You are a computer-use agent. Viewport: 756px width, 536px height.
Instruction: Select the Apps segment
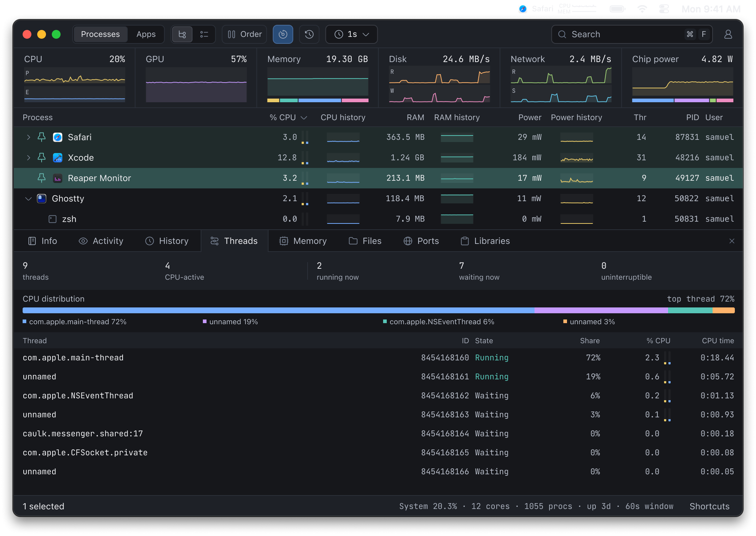click(146, 34)
